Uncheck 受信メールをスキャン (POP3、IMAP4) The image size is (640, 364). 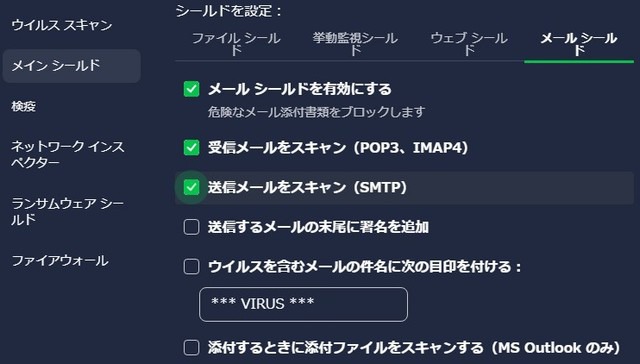pyautogui.click(x=191, y=148)
